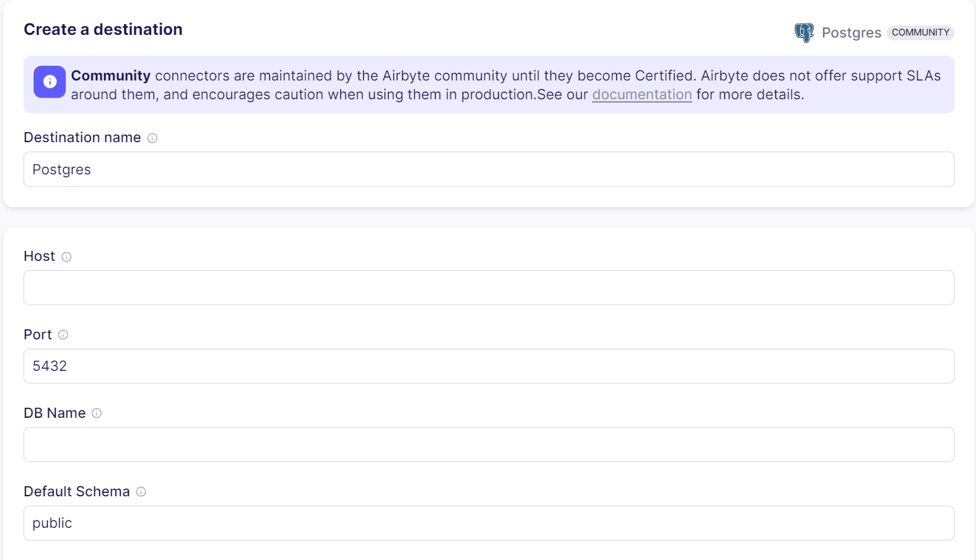
Task: Click the 'Port' field label
Action: pyautogui.click(x=38, y=335)
